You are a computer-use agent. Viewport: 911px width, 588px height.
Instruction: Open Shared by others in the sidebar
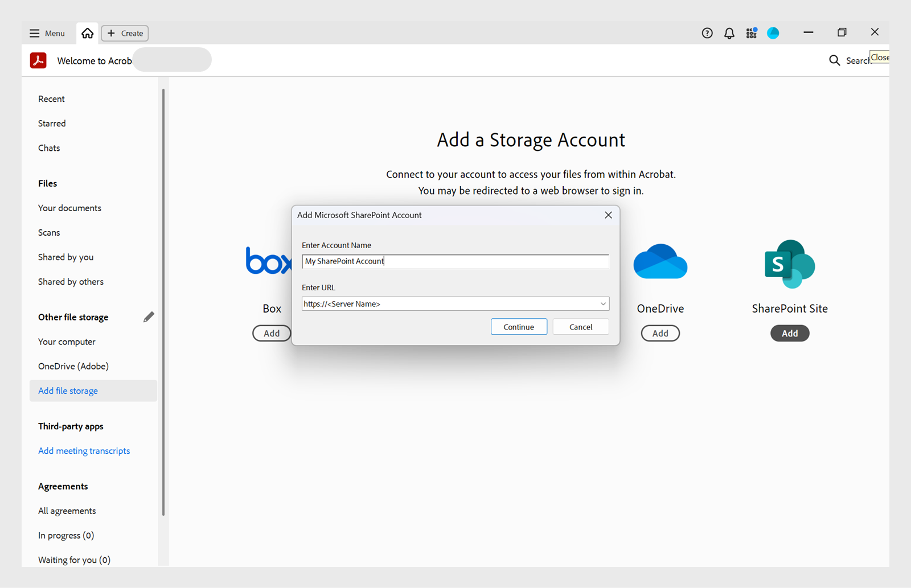[x=71, y=281]
